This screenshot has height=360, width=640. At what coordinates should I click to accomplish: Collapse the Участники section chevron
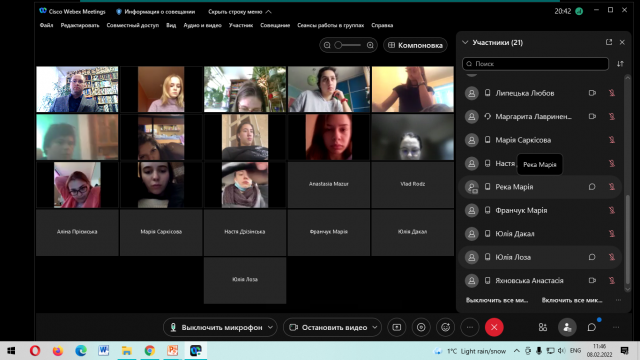pyautogui.click(x=465, y=42)
